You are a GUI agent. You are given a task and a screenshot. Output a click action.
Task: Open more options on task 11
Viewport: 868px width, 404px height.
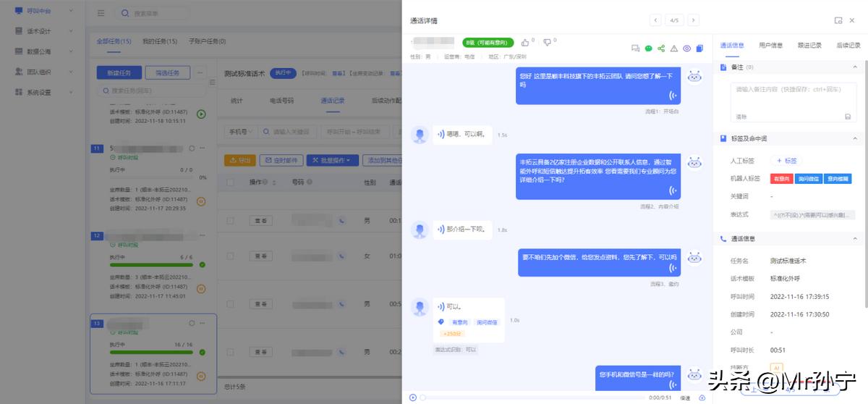point(203,148)
